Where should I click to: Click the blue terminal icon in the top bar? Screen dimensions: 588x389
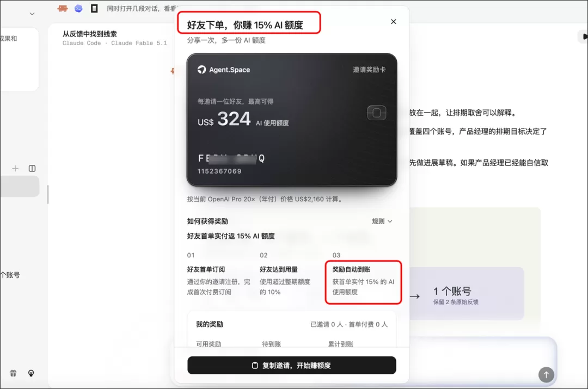pos(78,8)
